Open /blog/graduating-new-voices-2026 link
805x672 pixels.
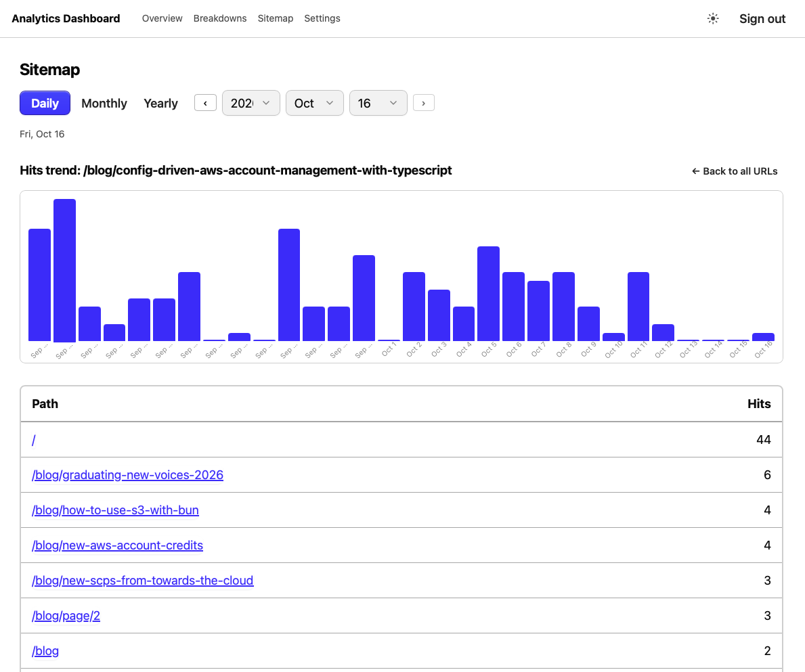tap(127, 475)
